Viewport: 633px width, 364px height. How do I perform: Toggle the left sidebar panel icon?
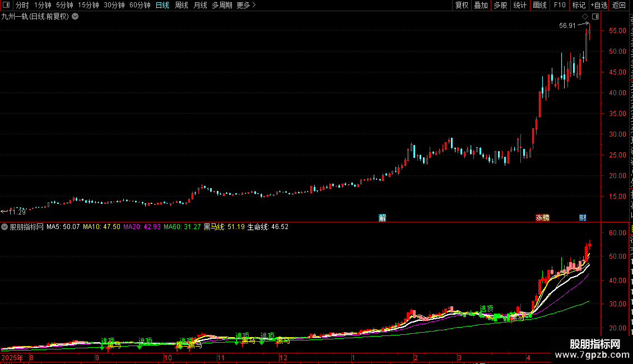pyautogui.click(x=6, y=5)
